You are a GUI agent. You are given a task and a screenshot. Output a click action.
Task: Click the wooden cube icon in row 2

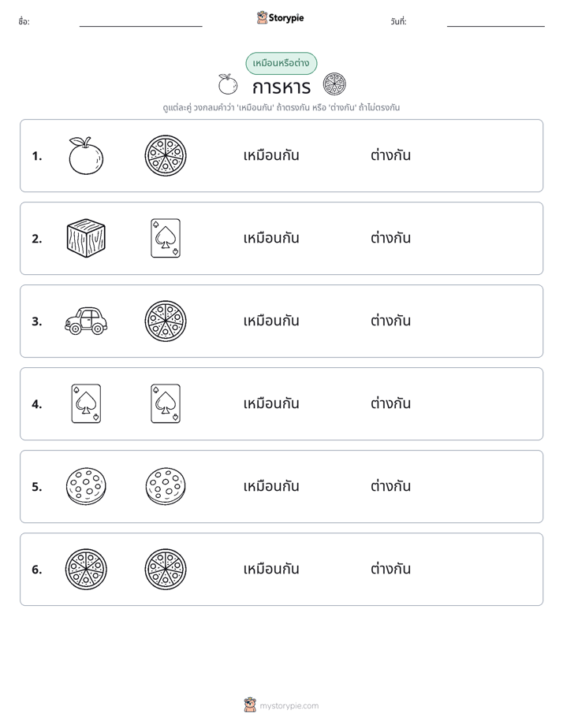[x=86, y=238]
